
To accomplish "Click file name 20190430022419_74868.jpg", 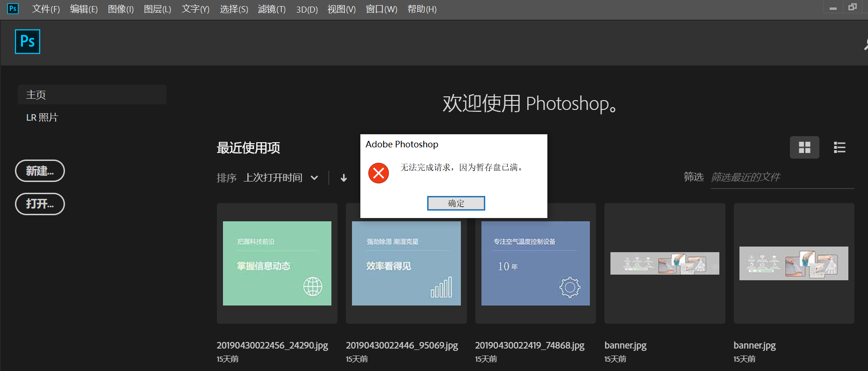I will (530, 345).
